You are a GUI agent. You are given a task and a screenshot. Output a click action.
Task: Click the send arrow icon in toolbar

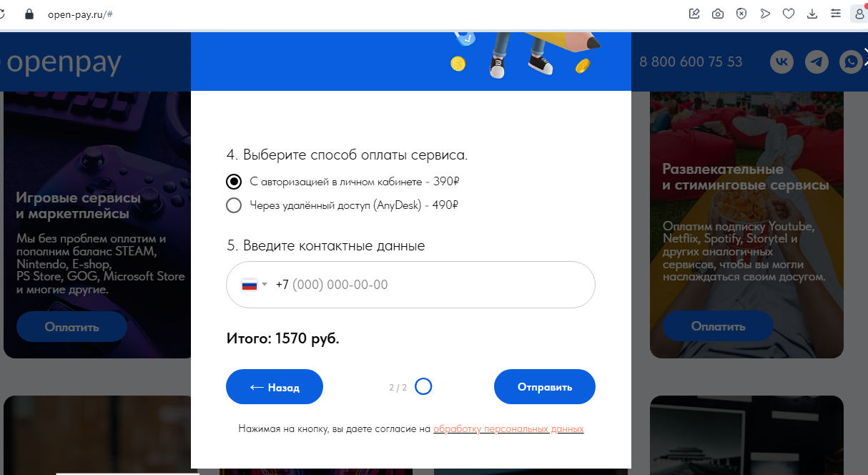pyautogui.click(x=765, y=14)
